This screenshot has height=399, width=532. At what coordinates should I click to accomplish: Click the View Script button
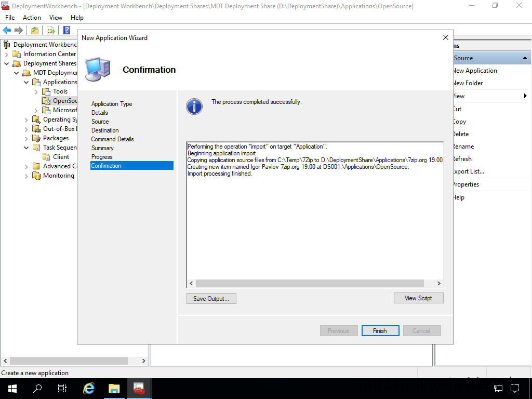(418, 298)
